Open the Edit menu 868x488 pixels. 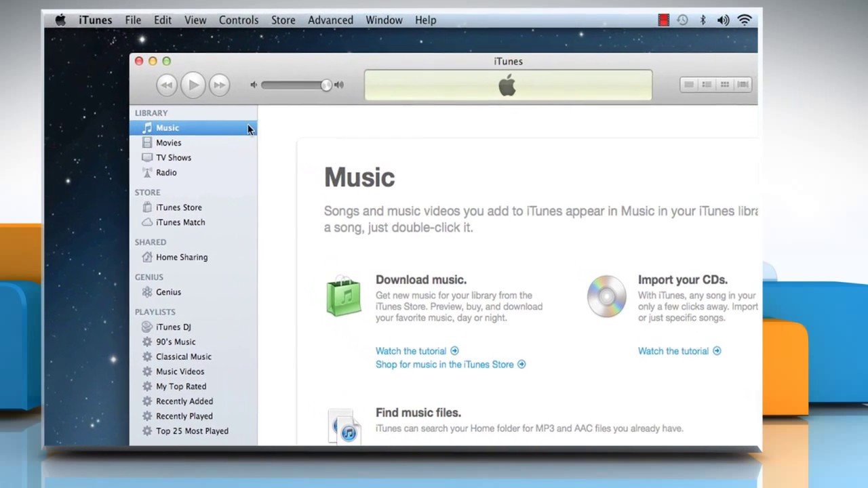[x=163, y=20]
